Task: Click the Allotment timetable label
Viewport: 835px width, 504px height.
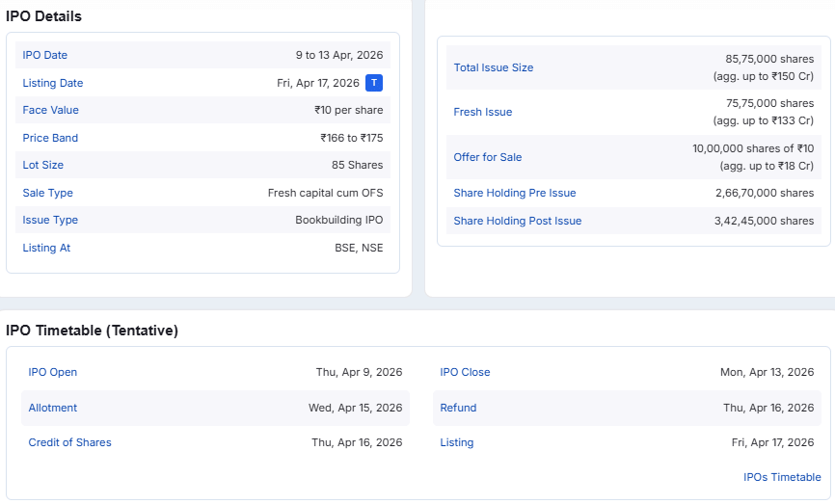Action: pyautogui.click(x=53, y=408)
